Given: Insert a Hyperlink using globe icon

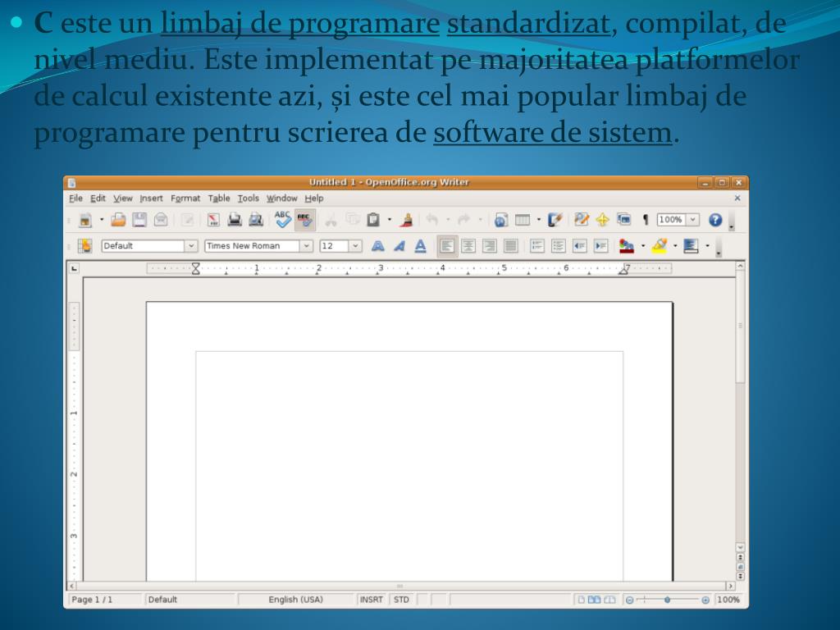Looking at the screenshot, I should coord(501,220).
